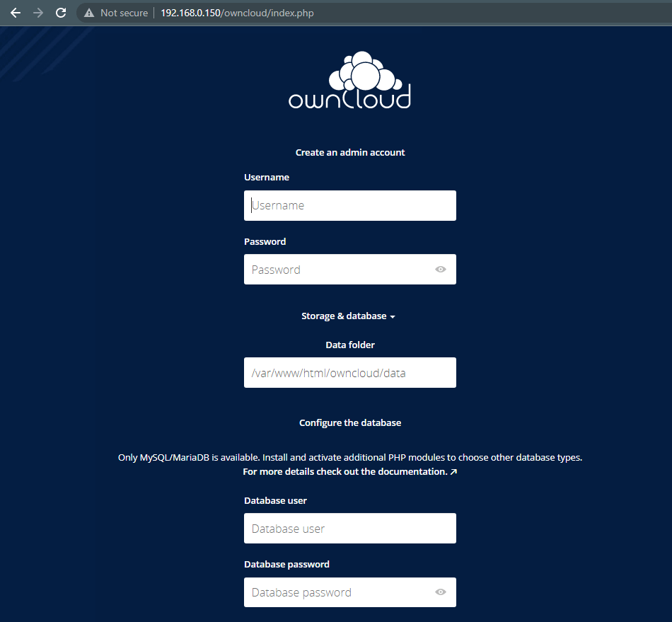Click the 'Data folder' label
This screenshot has width=672, height=622.
click(349, 345)
